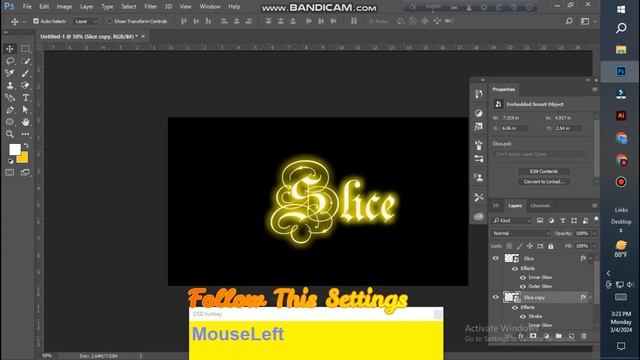
Task: Open the Fill slider dropdown arrow
Action: click(x=594, y=246)
